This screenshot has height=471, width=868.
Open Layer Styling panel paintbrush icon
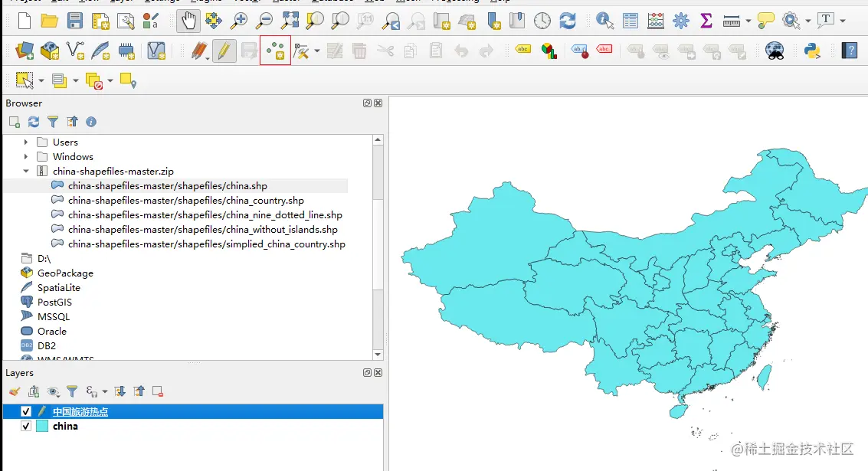click(15, 392)
